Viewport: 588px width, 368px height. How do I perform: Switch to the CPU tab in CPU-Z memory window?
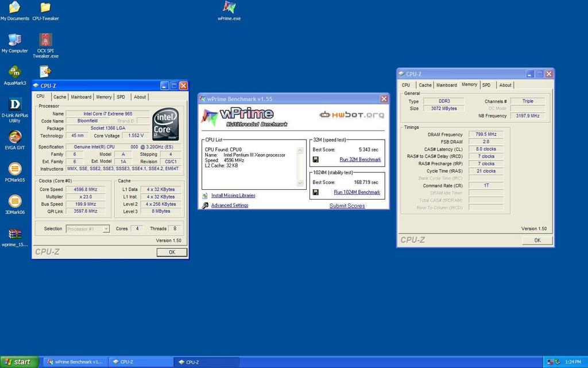(x=406, y=85)
